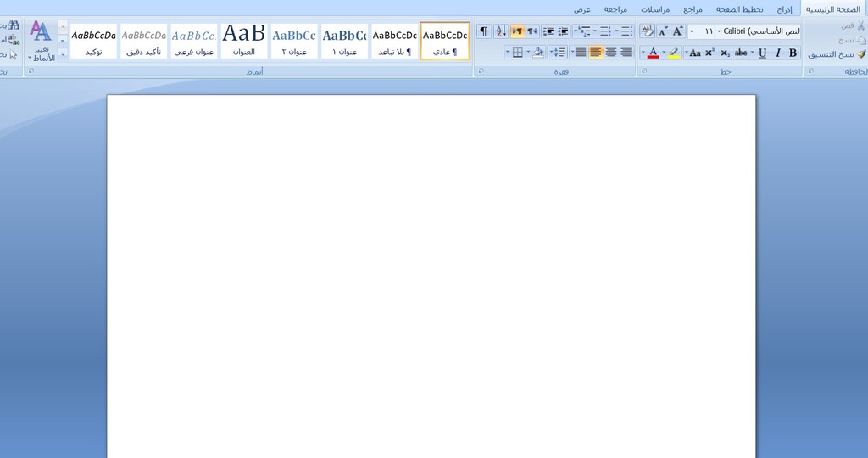The height and width of the screenshot is (458, 868).
Task: Click the red font color swatch
Action: (x=653, y=53)
